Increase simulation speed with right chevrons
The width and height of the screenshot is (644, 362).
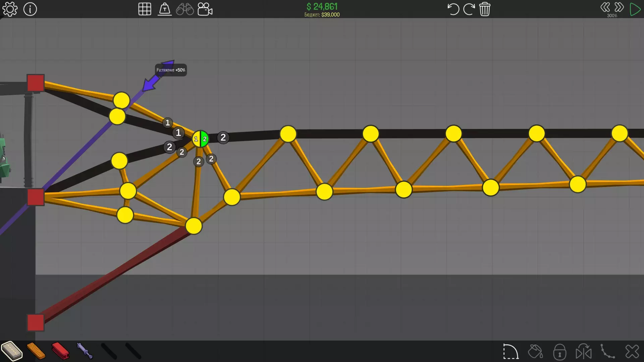[619, 7]
